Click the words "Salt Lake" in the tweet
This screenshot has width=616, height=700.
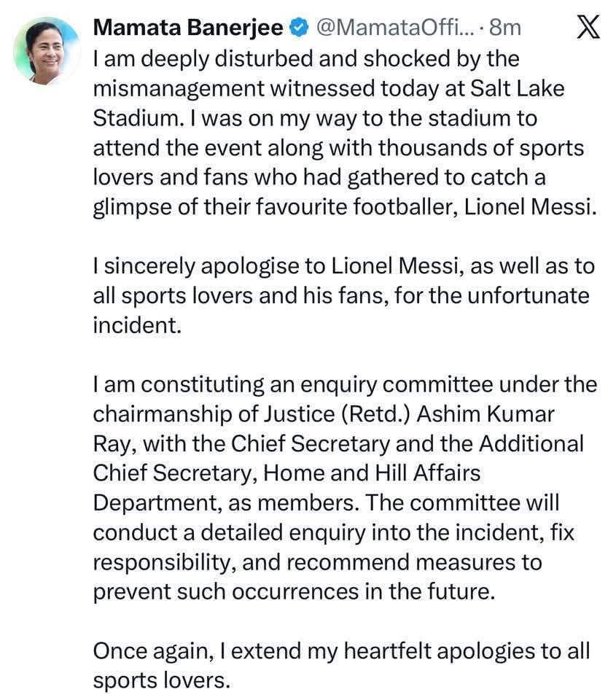[513, 88]
